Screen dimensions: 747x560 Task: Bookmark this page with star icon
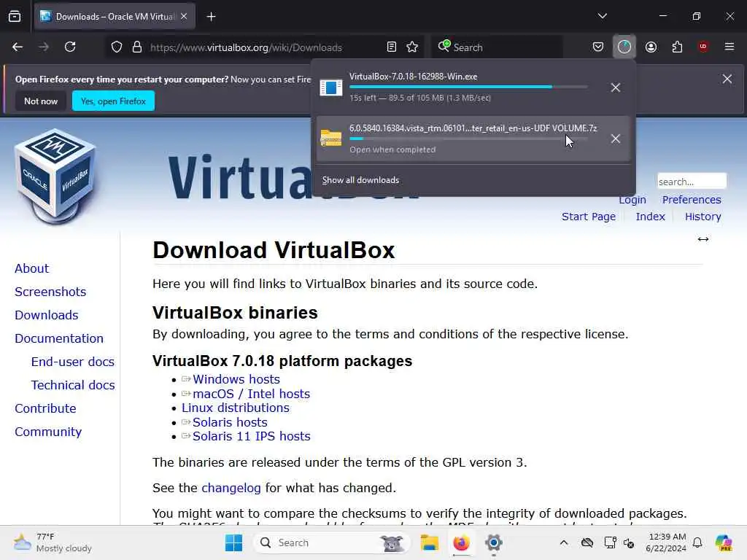pos(412,47)
